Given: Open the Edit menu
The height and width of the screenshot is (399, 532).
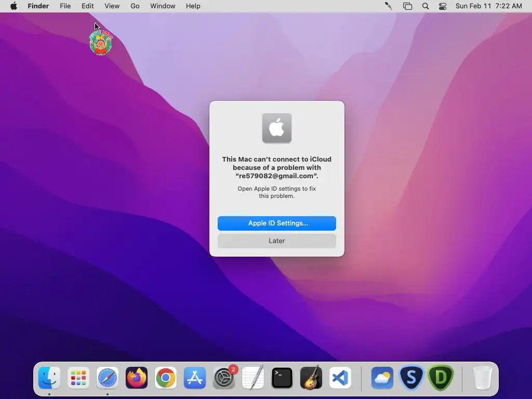Looking at the screenshot, I should [x=87, y=6].
